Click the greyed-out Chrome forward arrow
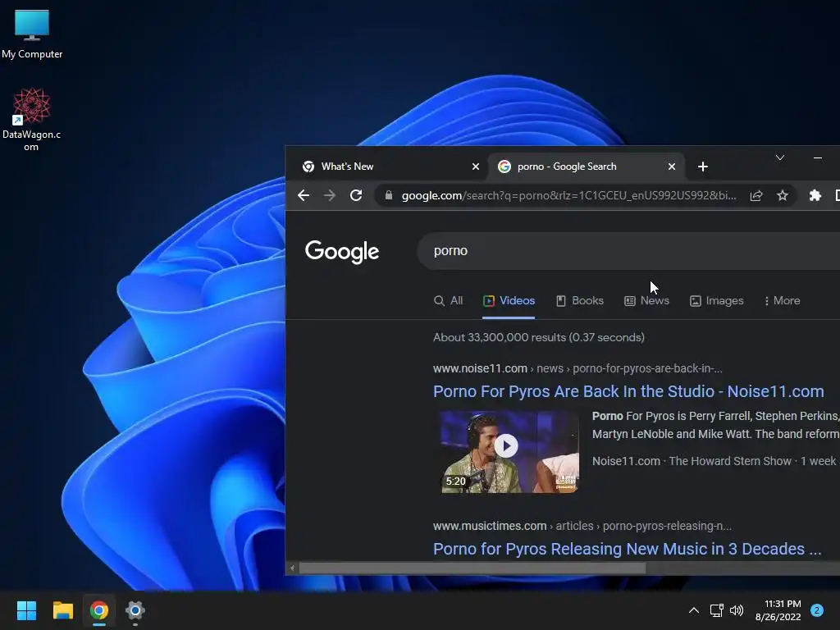The height and width of the screenshot is (630, 840). point(330,195)
